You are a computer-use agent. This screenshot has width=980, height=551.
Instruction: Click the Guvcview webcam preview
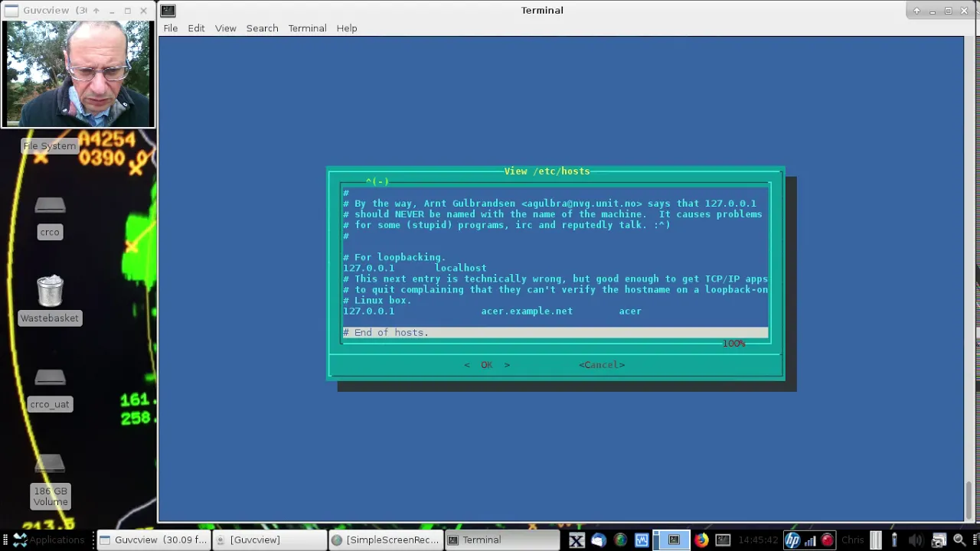(77, 73)
